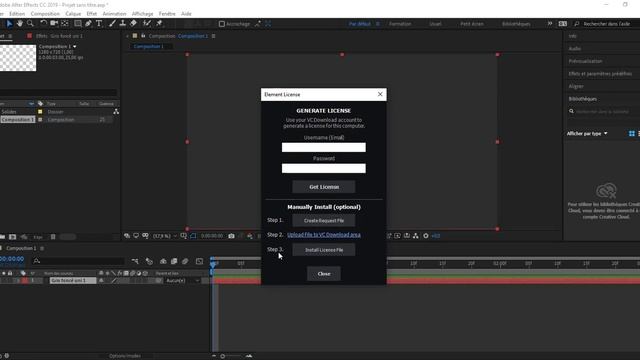Screen dimensions: 640x360
Task: Toggle the grid view in Libraries panel
Action: 632,133
